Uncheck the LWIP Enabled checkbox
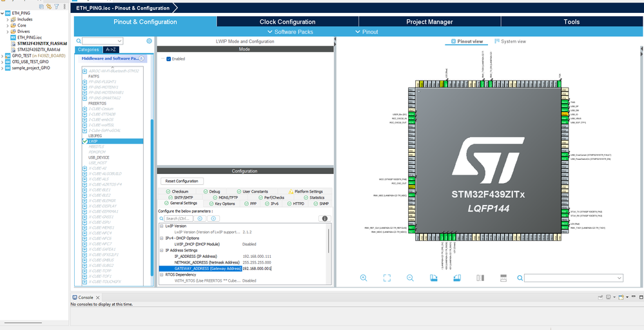This screenshot has height=330, width=644. [x=169, y=59]
